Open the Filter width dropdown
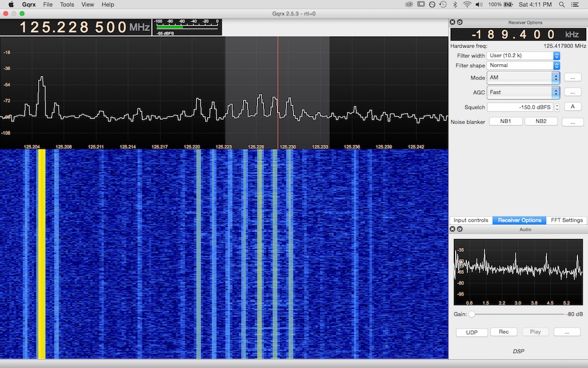Viewport: 588px width, 368px height. (x=523, y=55)
